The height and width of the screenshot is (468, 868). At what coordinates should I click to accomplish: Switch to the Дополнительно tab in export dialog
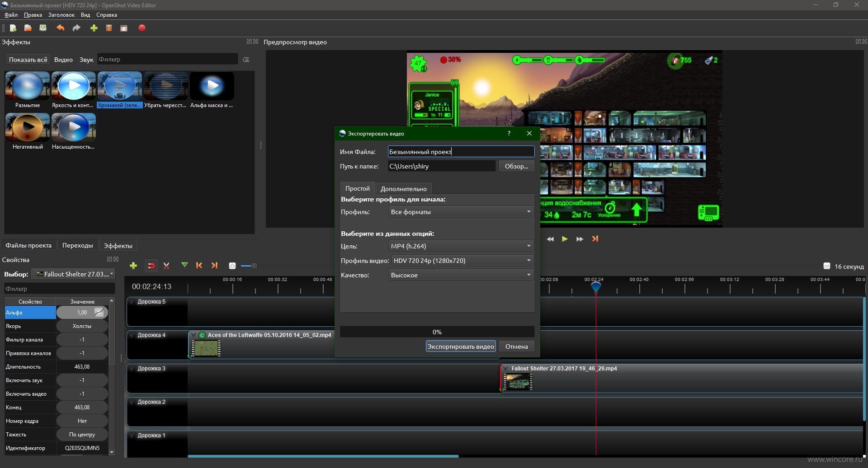pos(403,189)
